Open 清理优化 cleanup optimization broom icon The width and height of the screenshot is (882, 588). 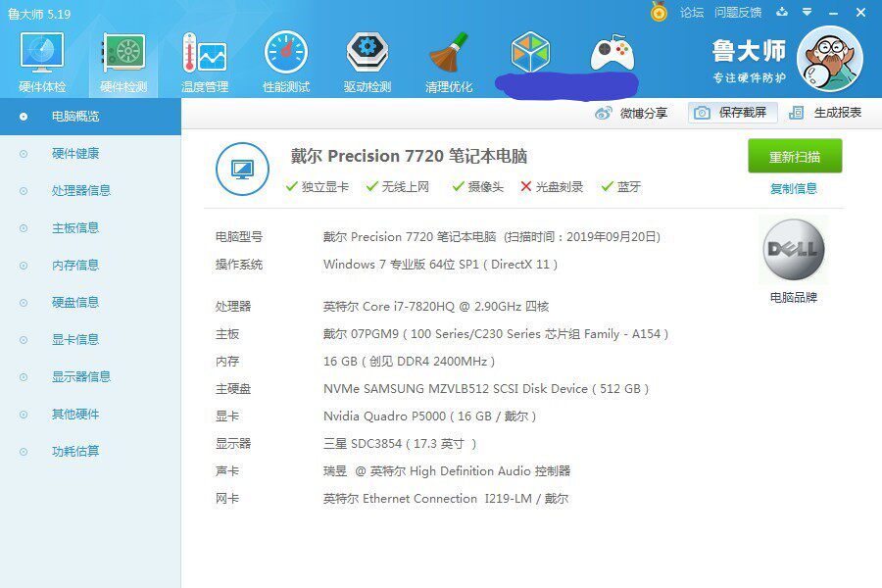coord(449,62)
